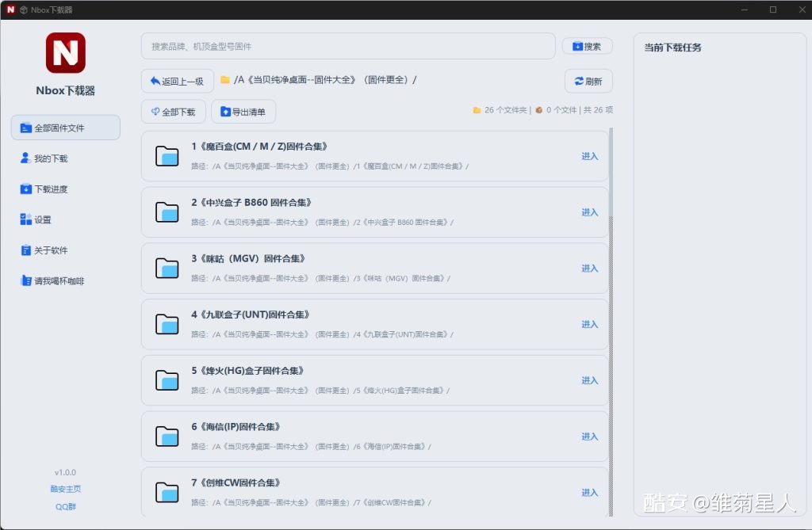This screenshot has width=812, height=530.
Task: Click folder icon of 魔百盒(CM / M / Z)固件合集
Action: 167,156
